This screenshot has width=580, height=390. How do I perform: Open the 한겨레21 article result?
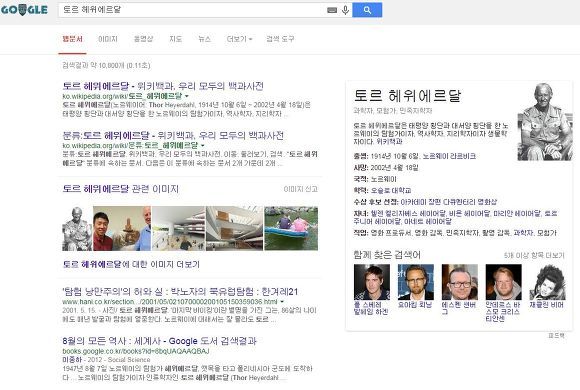click(180, 292)
